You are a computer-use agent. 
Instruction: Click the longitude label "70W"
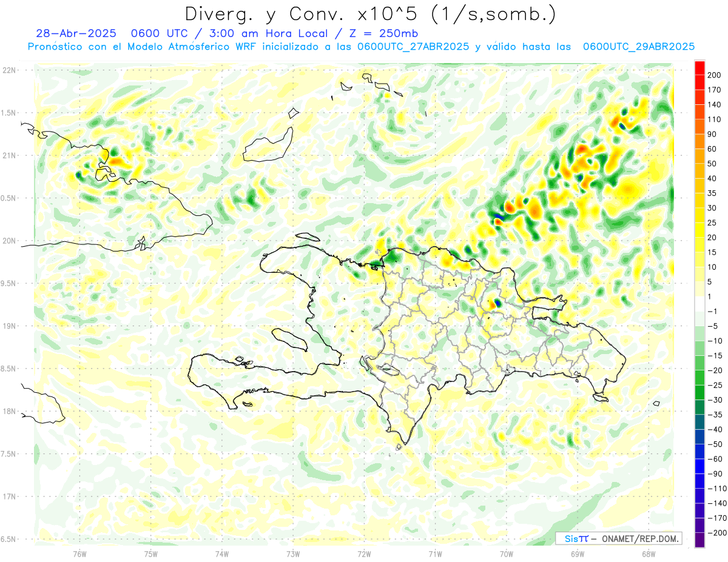pos(507,554)
